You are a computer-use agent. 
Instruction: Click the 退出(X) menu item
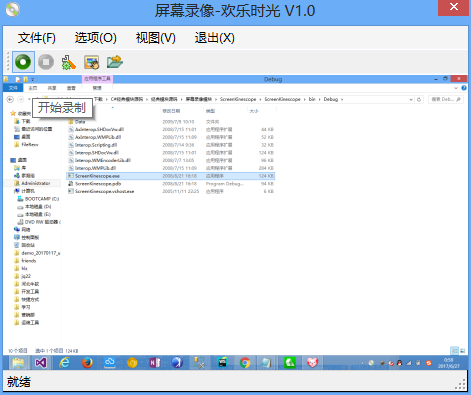214,38
